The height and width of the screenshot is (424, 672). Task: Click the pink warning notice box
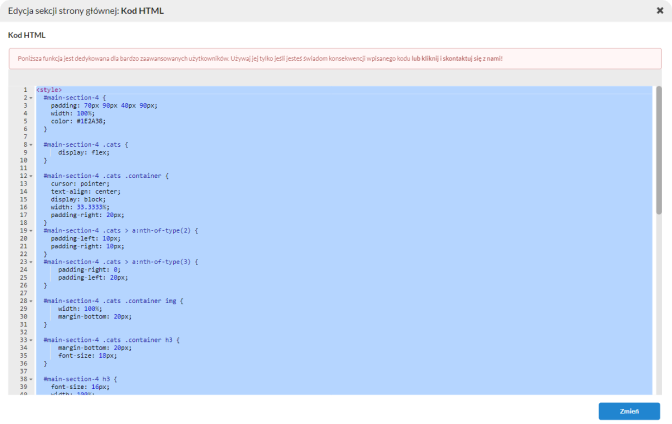point(335,59)
